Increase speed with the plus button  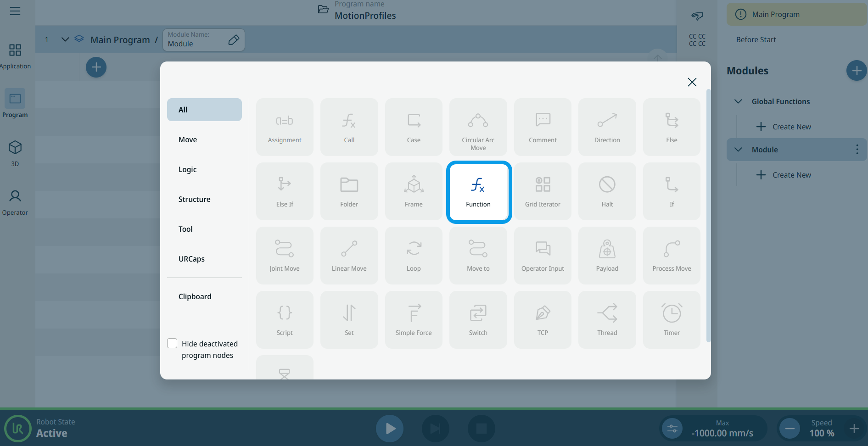tap(854, 429)
